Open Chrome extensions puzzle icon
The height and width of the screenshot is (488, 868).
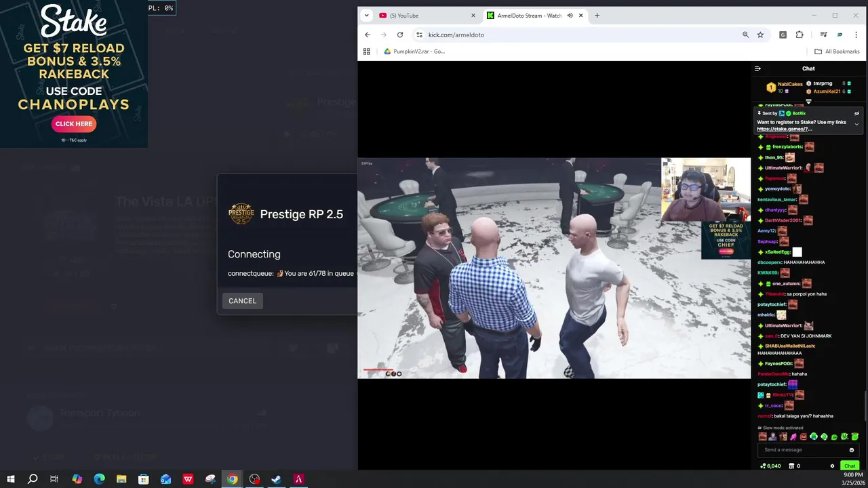click(x=800, y=35)
